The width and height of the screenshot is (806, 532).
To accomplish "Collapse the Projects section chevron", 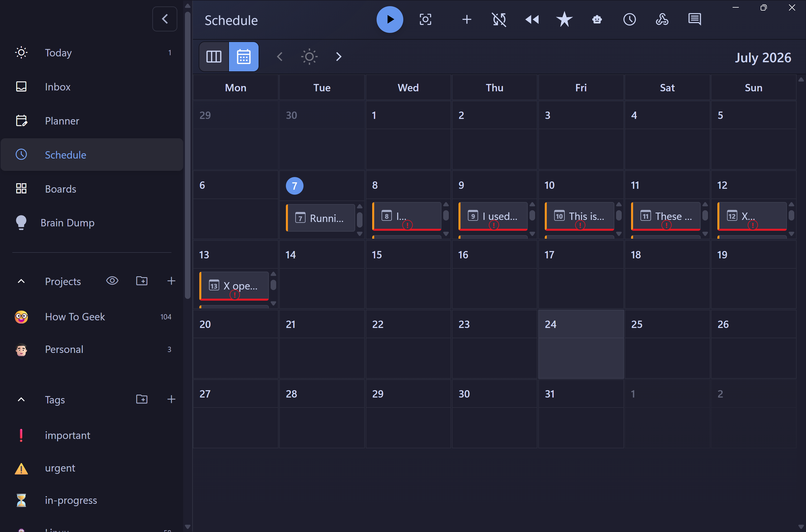I will coord(21,281).
